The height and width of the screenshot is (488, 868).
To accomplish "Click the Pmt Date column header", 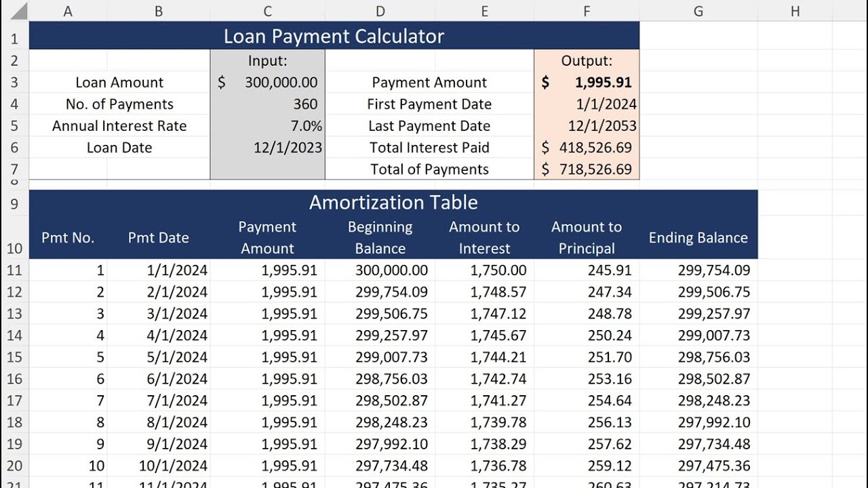I will (x=159, y=237).
